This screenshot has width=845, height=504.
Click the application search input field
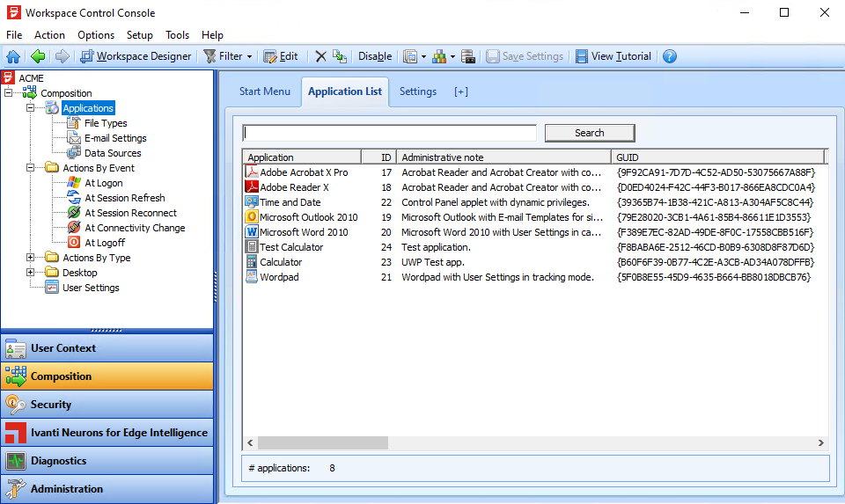pyautogui.click(x=390, y=133)
